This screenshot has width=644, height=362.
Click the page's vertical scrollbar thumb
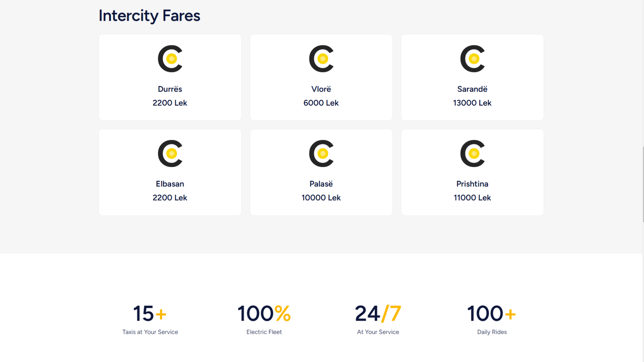pos(643,184)
